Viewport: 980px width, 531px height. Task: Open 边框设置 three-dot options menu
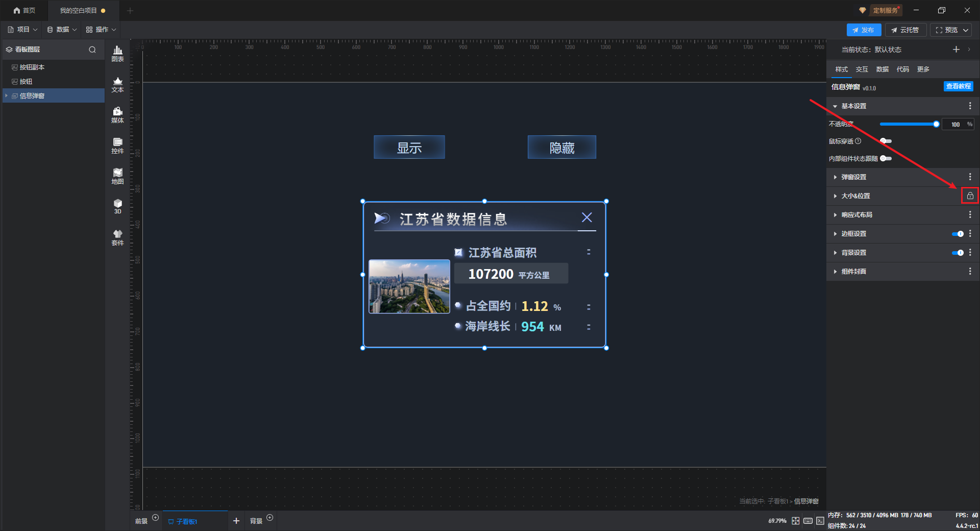970,233
